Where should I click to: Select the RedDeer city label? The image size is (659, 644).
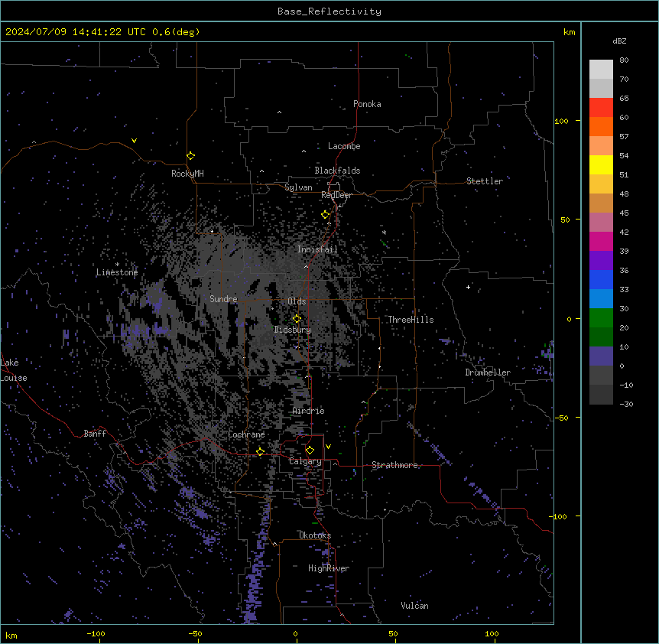(336, 195)
